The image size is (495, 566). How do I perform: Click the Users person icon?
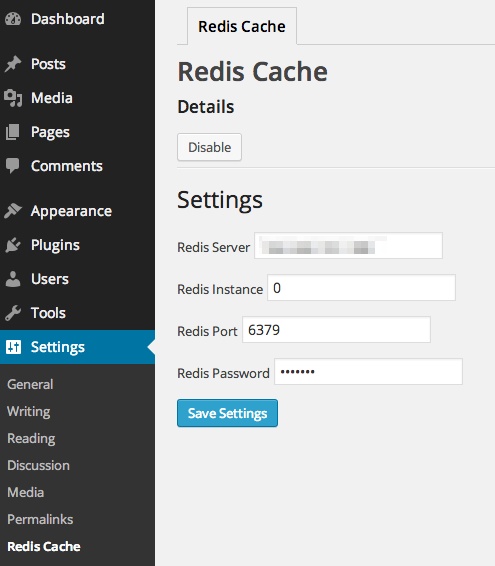click(13, 279)
